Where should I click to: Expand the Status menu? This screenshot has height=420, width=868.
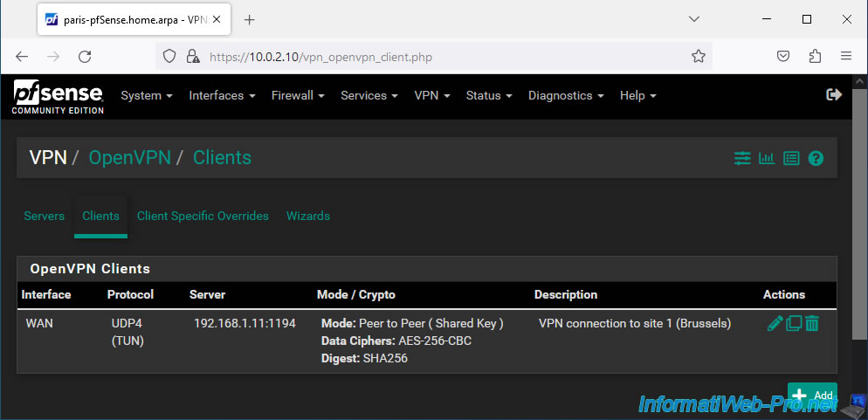[x=489, y=96]
